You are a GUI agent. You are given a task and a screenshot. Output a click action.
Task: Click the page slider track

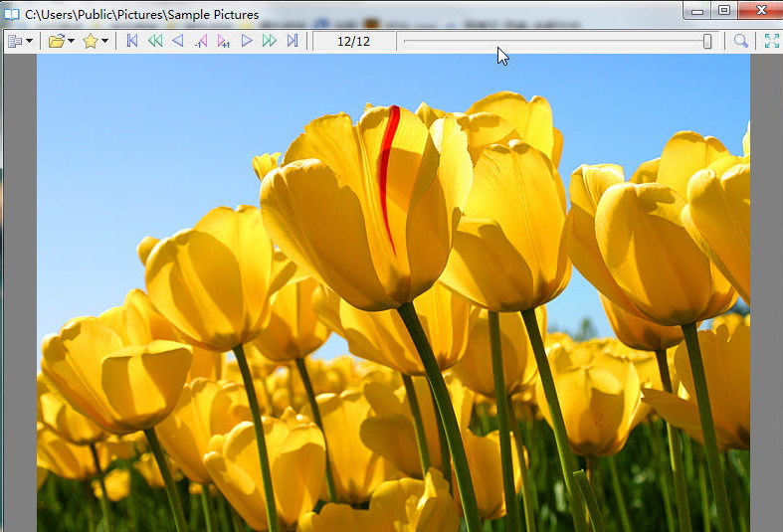(558, 41)
